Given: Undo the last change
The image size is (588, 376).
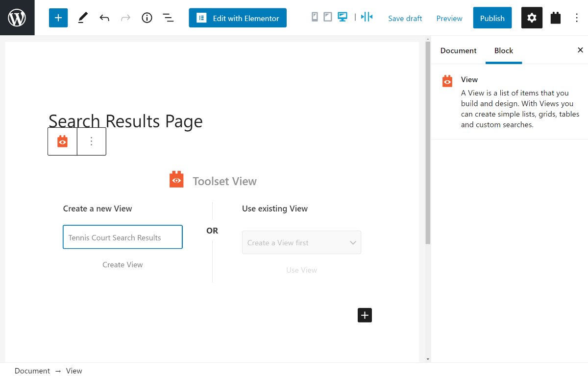Looking at the screenshot, I should 104,18.
